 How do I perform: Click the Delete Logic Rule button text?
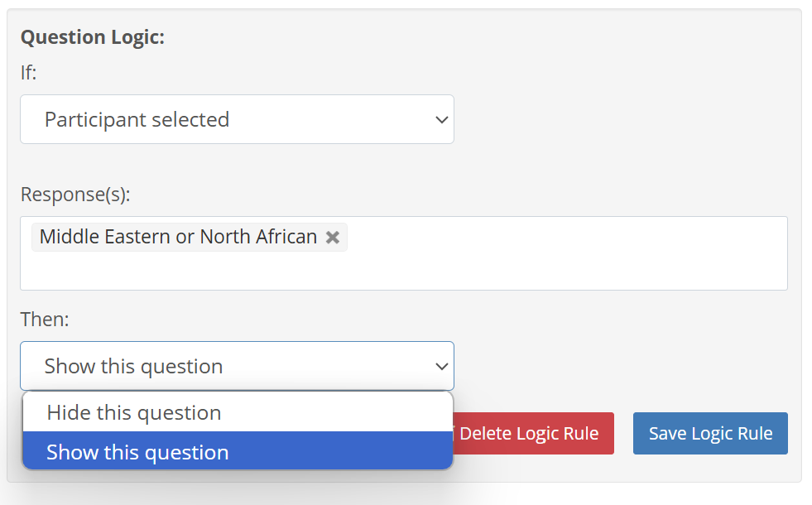point(529,434)
